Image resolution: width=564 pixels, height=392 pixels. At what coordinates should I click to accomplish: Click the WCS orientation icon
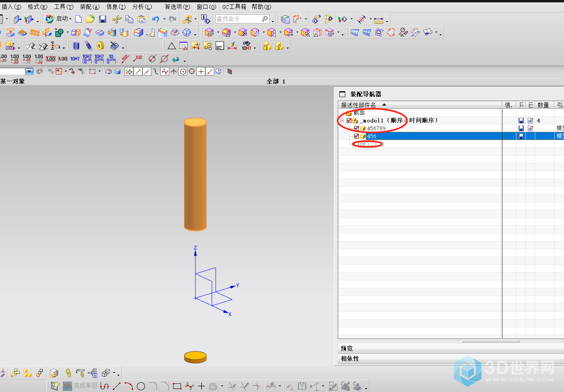tap(298, 19)
